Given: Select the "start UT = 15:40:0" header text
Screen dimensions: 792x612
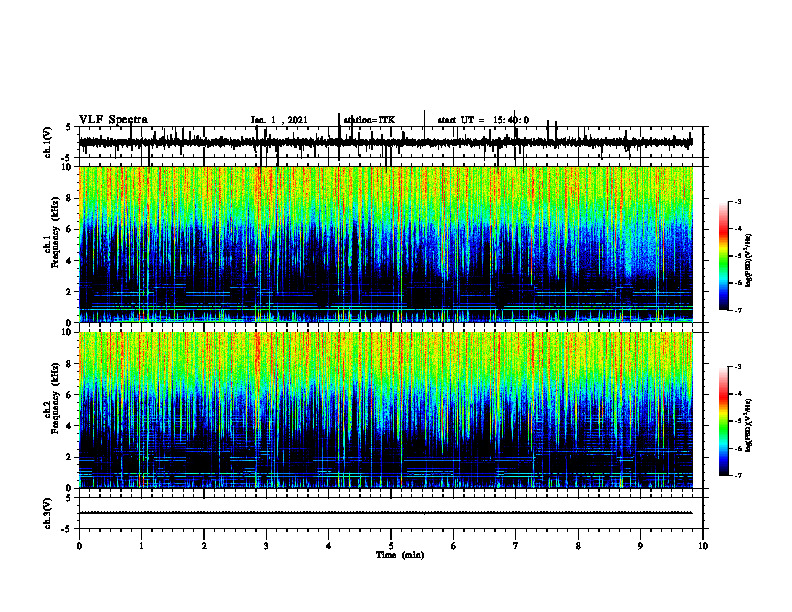Looking at the screenshot, I should pyautogui.click(x=483, y=120).
